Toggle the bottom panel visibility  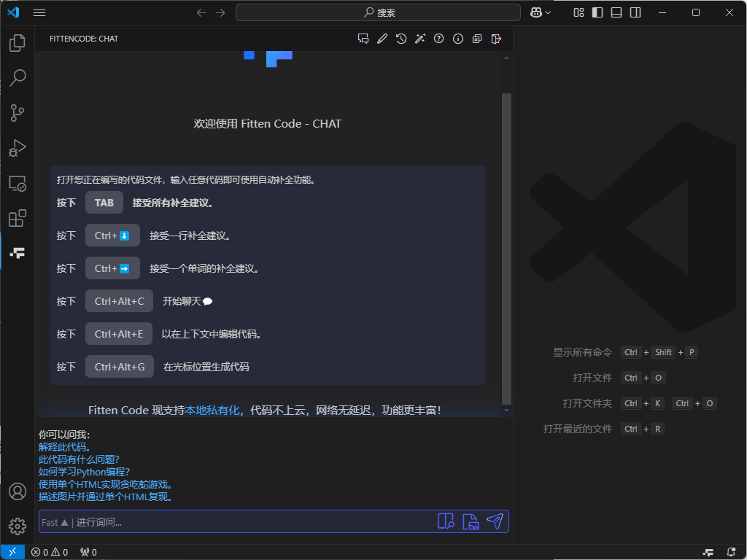coord(616,13)
